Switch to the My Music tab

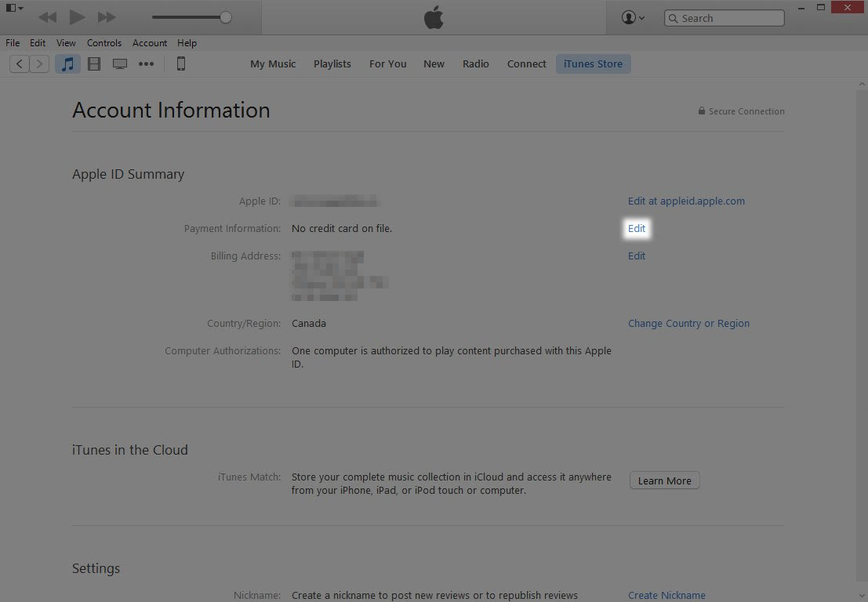(x=273, y=63)
